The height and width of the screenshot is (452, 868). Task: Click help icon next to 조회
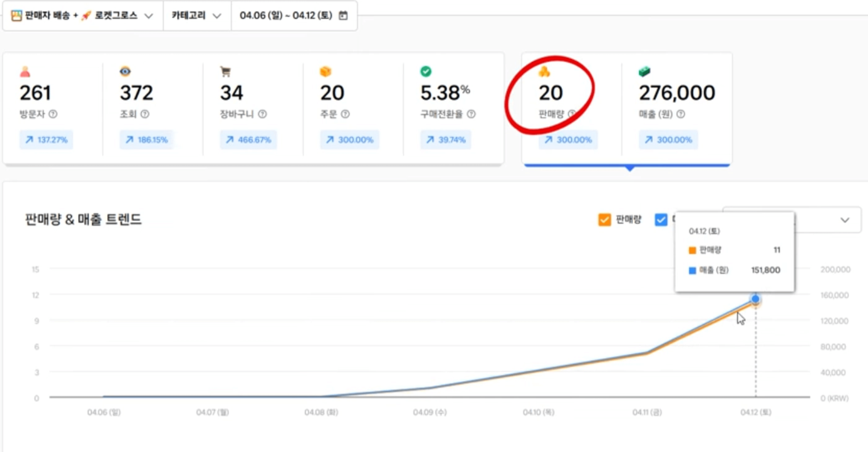[145, 114]
